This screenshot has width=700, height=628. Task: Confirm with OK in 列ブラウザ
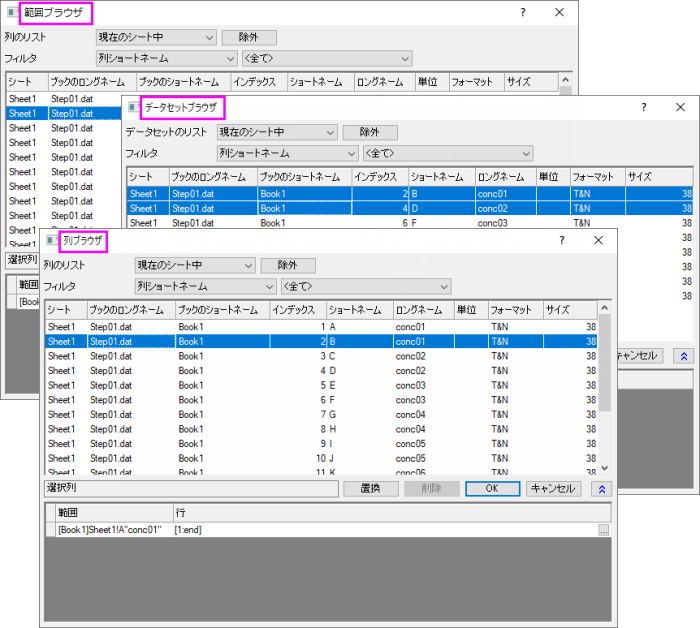(492, 489)
